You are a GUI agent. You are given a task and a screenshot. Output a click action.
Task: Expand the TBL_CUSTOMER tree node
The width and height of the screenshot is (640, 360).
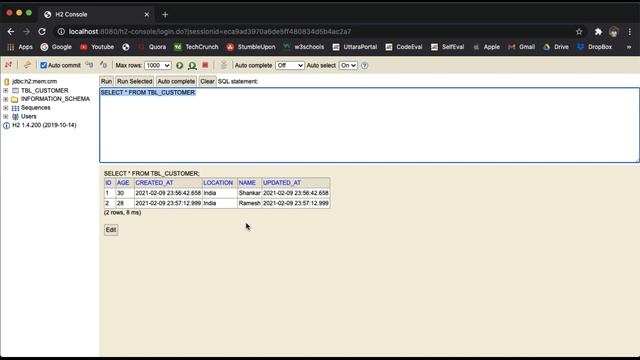[x=6, y=90]
